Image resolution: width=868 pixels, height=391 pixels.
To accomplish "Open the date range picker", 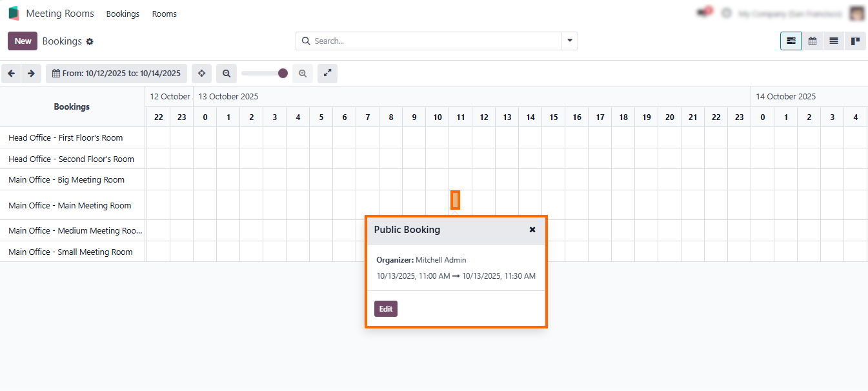I will [116, 74].
